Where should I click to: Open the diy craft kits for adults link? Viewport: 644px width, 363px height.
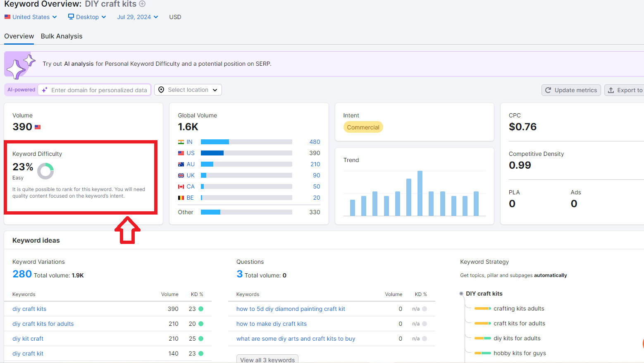43,324
